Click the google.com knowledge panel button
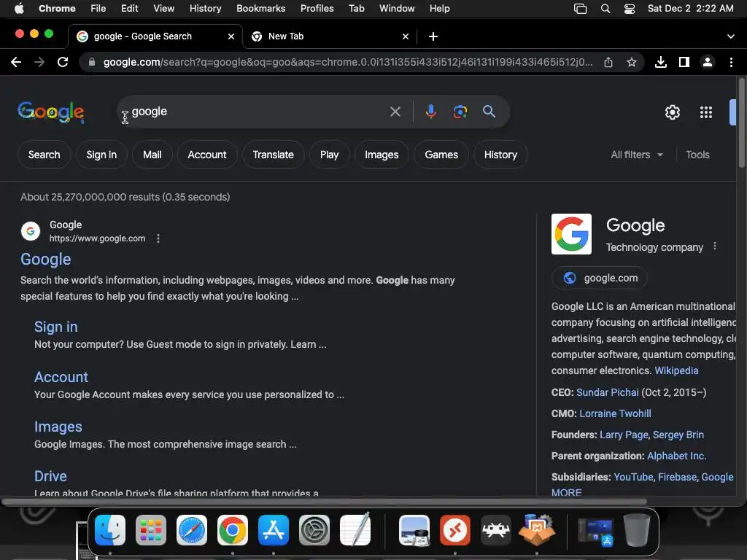 pyautogui.click(x=600, y=278)
